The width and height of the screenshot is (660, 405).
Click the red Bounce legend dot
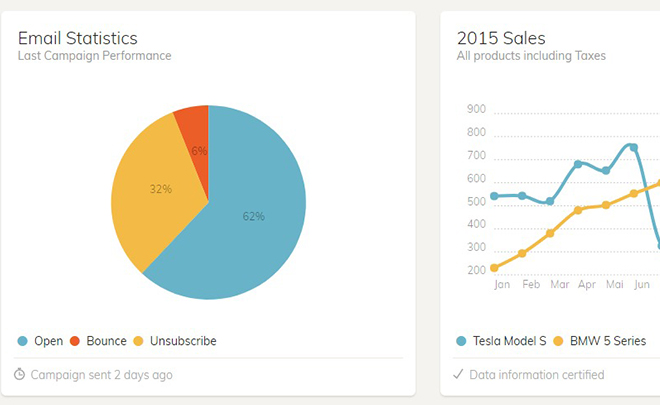click(75, 341)
